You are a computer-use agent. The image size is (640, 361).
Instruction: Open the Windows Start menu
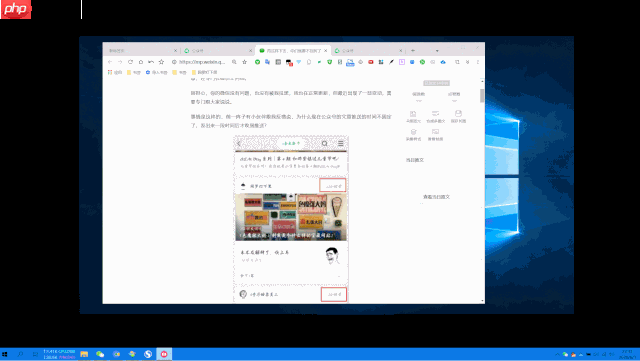(4, 354)
